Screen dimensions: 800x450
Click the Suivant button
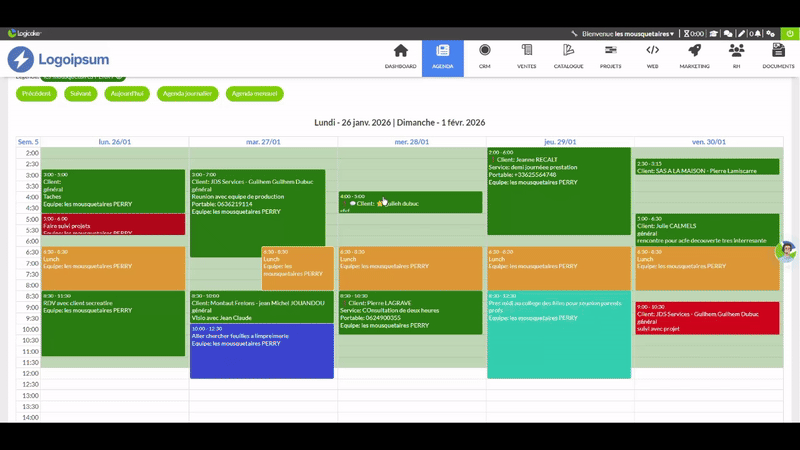coord(81,94)
